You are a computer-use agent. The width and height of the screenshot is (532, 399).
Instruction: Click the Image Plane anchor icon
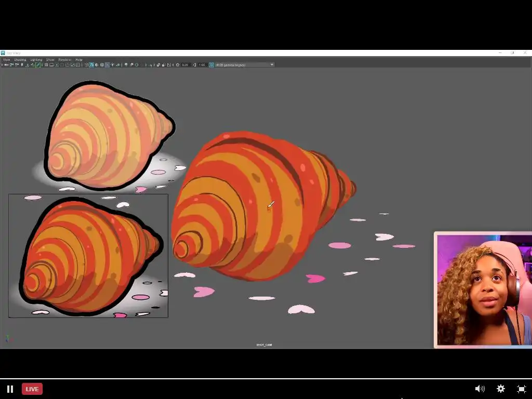(28, 65)
